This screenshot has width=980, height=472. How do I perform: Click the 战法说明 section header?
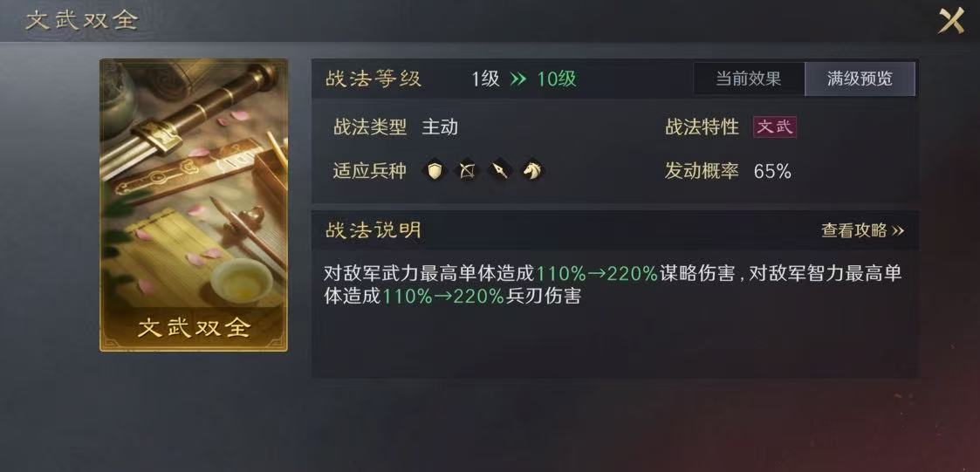[373, 230]
